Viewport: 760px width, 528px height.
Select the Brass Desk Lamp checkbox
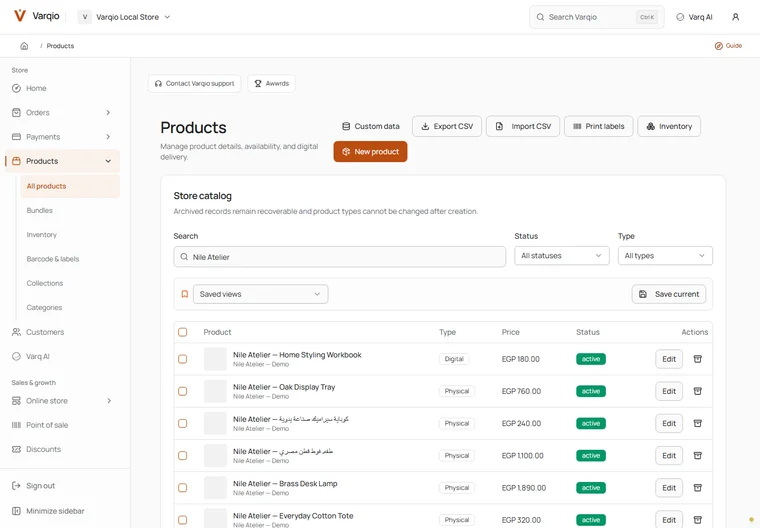[183, 488]
